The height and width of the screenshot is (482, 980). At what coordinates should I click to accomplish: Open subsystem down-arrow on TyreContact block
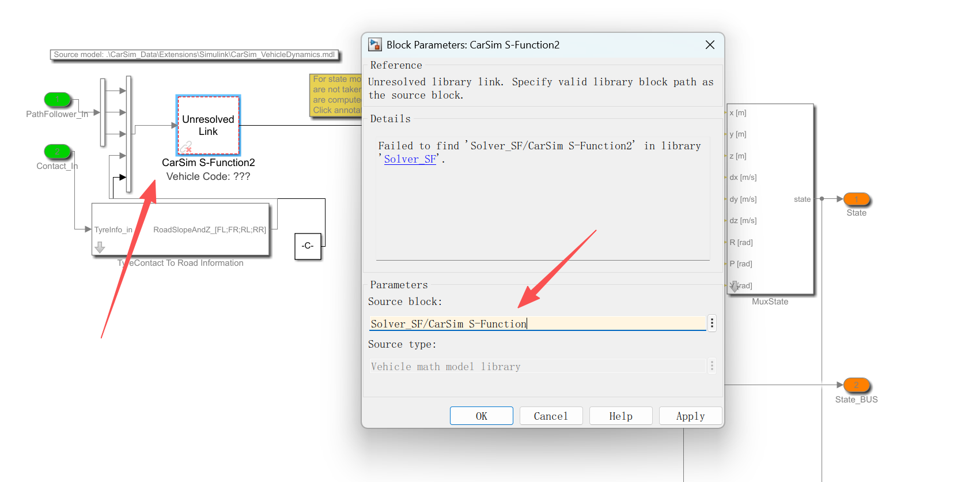click(100, 247)
